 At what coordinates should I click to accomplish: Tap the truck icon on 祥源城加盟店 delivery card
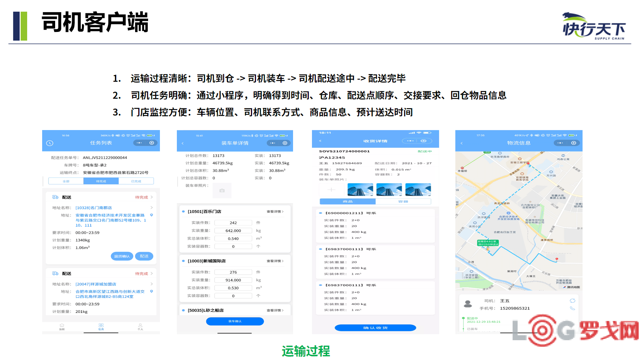[x=56, y=274]
